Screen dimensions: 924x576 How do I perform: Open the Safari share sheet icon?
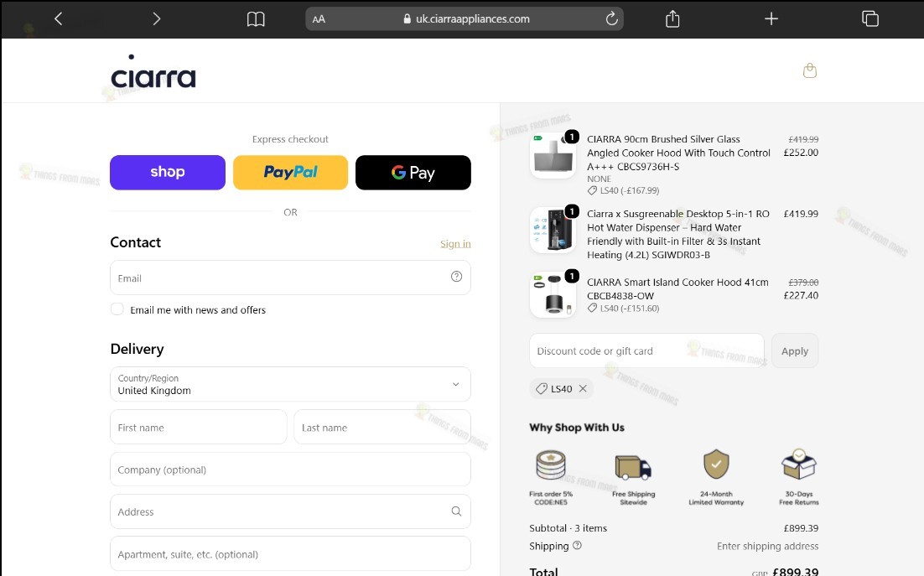[x=672, y=18]
